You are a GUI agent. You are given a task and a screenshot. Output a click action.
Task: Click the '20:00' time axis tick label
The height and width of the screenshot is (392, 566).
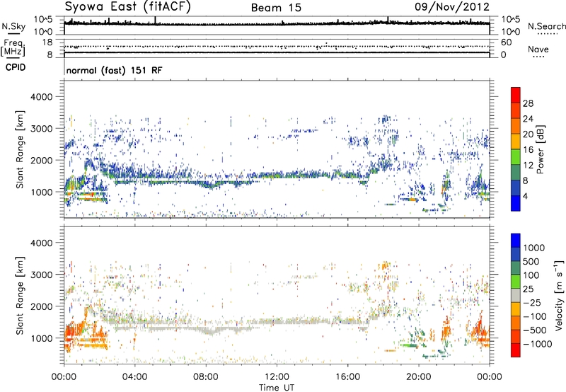(x=418, y=377)
